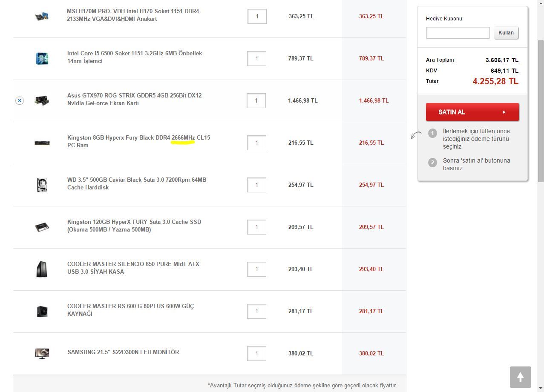This screenshot has height=392, width=544.
Task: Click the Kingston 8GB RAM thumbnail
Action: [x=42, y=143]
